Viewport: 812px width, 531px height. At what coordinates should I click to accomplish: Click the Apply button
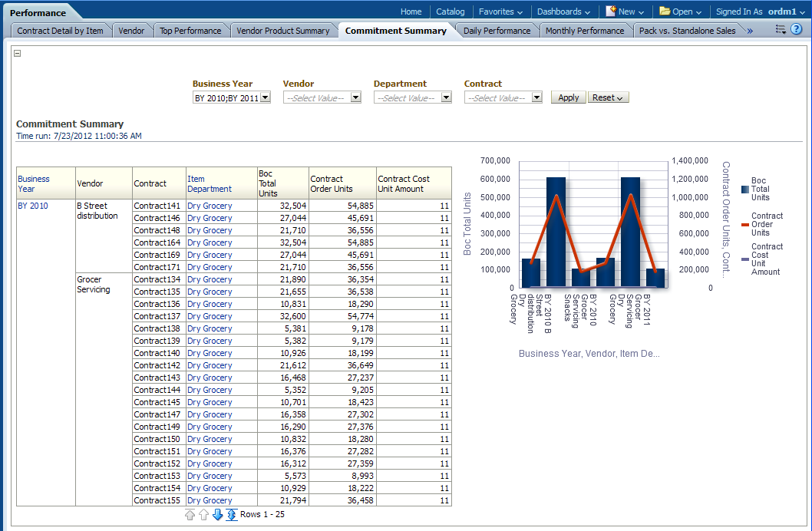point(568,98)
